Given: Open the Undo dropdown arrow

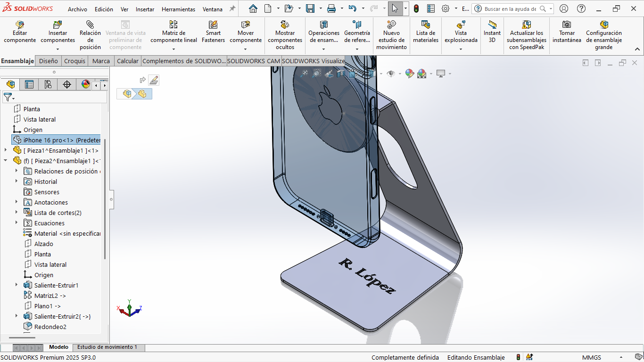Looking at the screenshot, I should (363, 8).
